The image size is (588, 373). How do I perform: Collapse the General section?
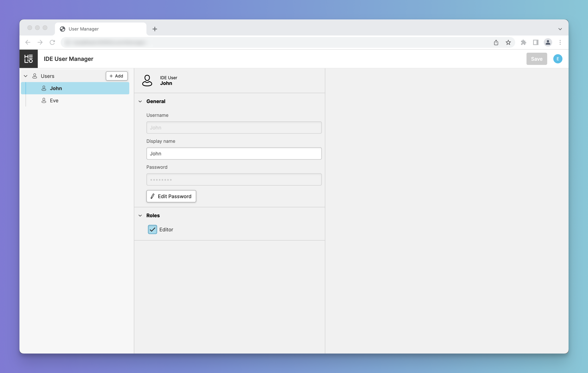tap(140, 101)
